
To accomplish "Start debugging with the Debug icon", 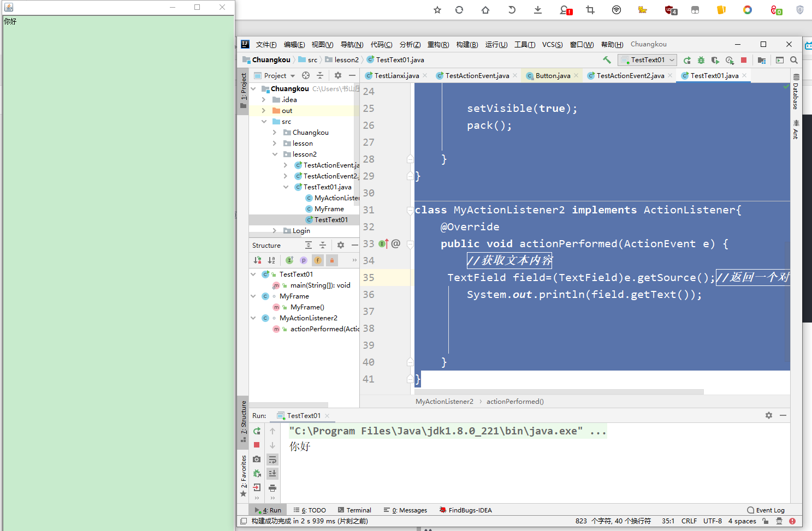I will [x=701, y=60].
